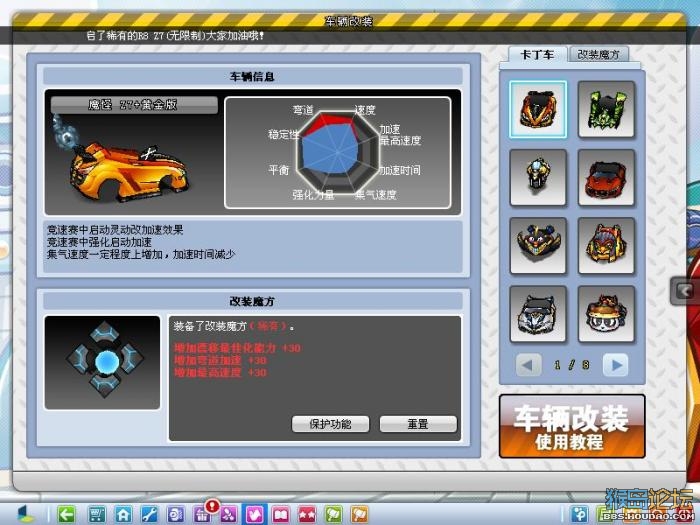Click the red 增加最高速度 +30 bonus line
The height and width of the screenshot is (525, 700).
(220, 373)
